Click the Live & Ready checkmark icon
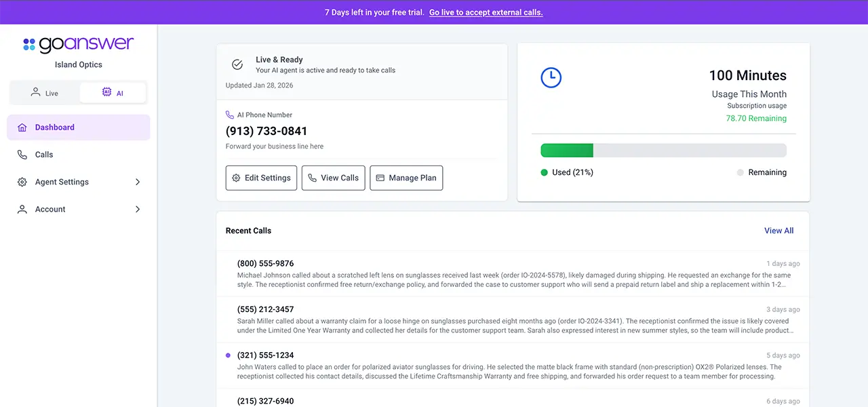The width and height of the screenshot is (868, 407). [x=237, y=64]
